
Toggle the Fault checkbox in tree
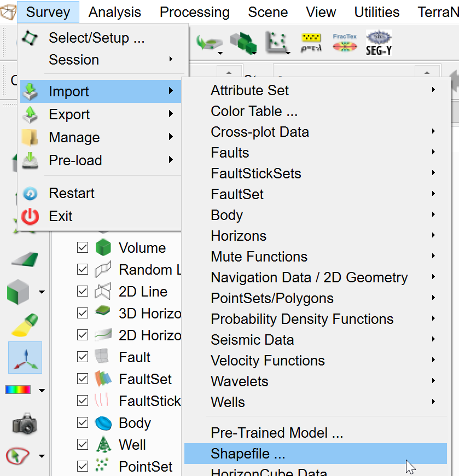point(83,357)
